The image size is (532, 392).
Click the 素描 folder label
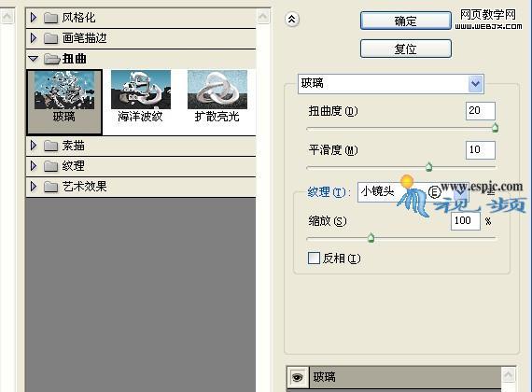click(74, 146)
